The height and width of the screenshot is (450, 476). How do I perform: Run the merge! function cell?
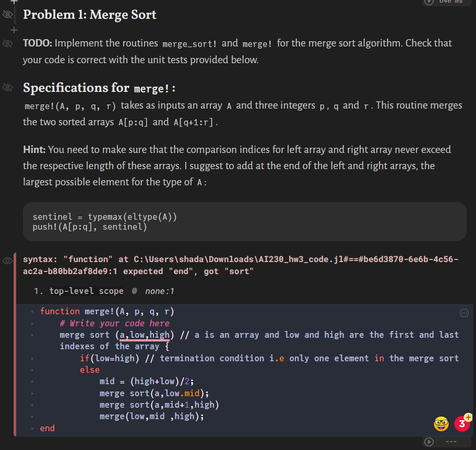pos(429,442)
